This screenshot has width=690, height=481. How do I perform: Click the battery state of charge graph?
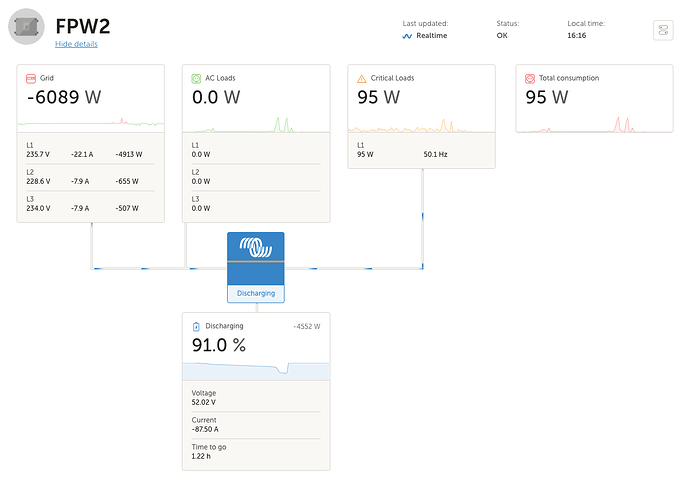pos(256,369)
